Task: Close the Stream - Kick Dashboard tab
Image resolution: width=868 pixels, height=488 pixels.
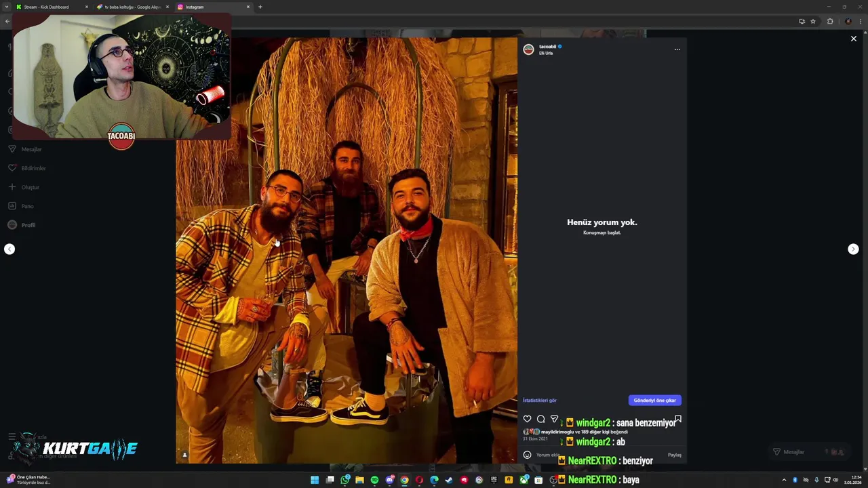Action: [x=86, y=7]
